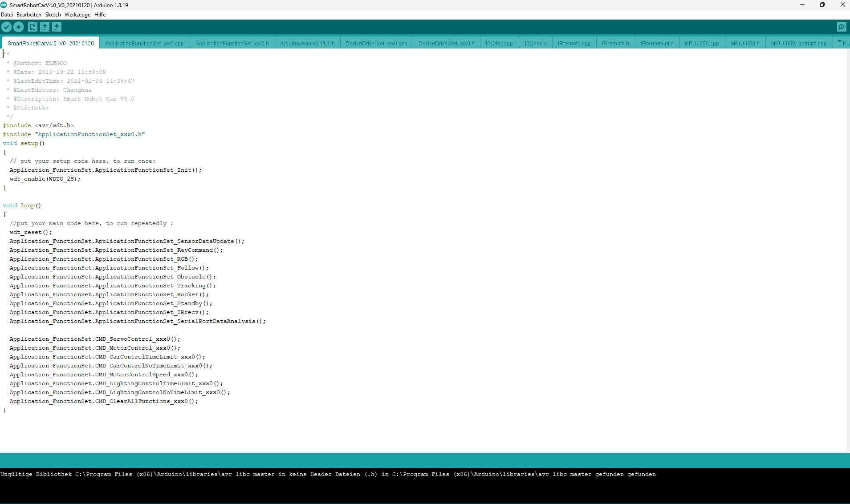Switch to IRremoteInt.h tab
This screenshot has width=850, height=504.
pyautogui.click(x=657, y=43)
